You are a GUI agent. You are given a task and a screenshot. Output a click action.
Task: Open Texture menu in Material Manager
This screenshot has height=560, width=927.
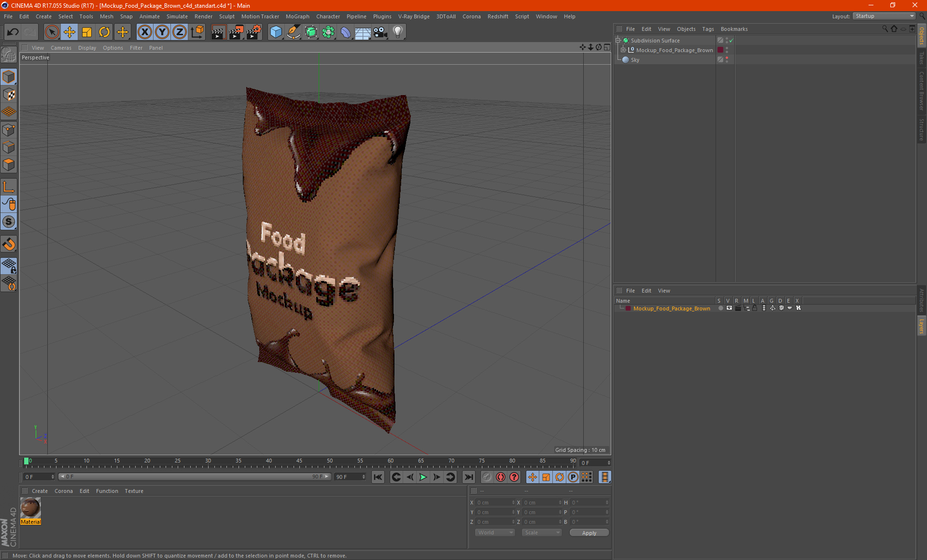pyautogui.click(x=134, y=491)
